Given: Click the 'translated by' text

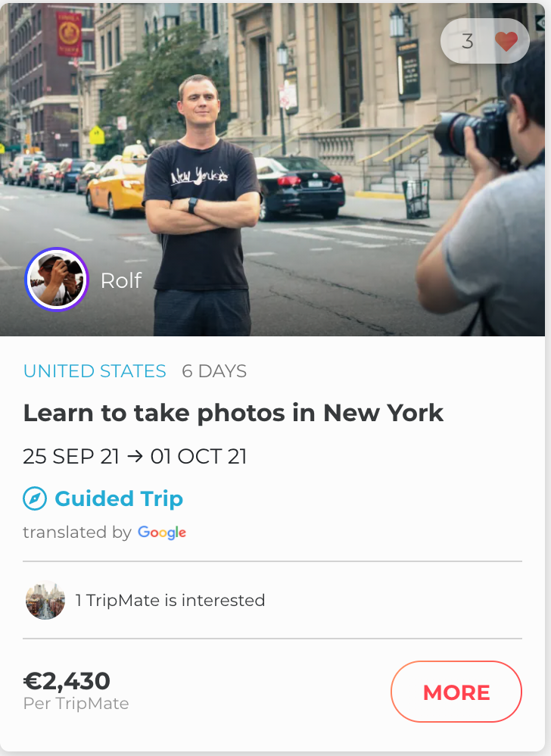Looking at the screenshot, I should 77,533.
